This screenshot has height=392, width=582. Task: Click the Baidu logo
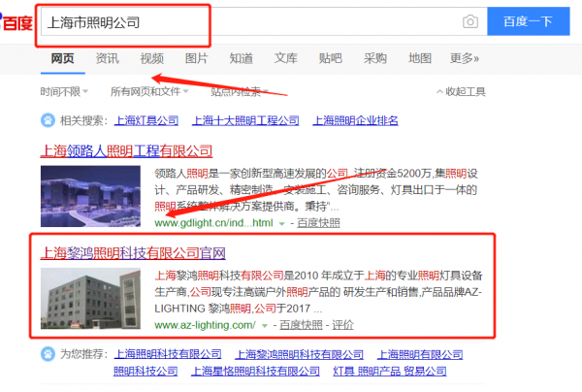click(16, 21)
